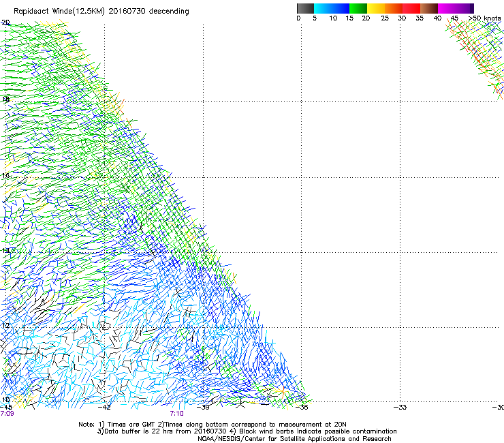Select the green 15-20 knots legend swatch
The width and height of the screenshot is (504, 443).
tap(358, 8)
